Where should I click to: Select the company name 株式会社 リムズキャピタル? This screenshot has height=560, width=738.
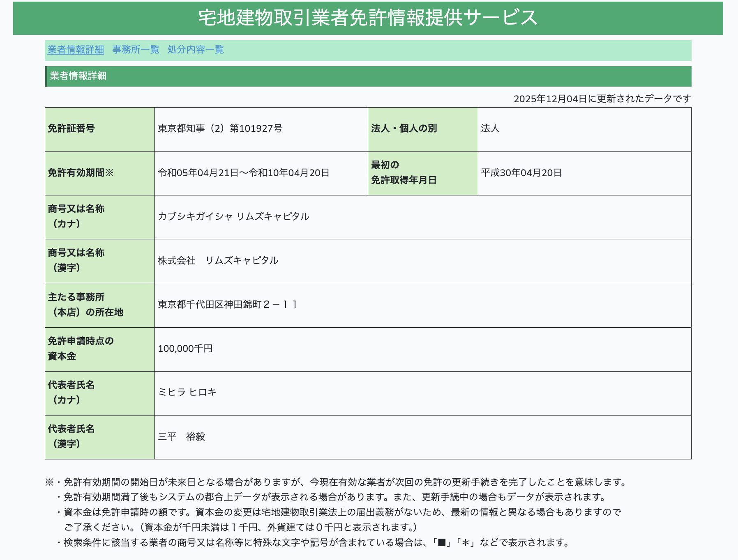[x=218, y=261]
